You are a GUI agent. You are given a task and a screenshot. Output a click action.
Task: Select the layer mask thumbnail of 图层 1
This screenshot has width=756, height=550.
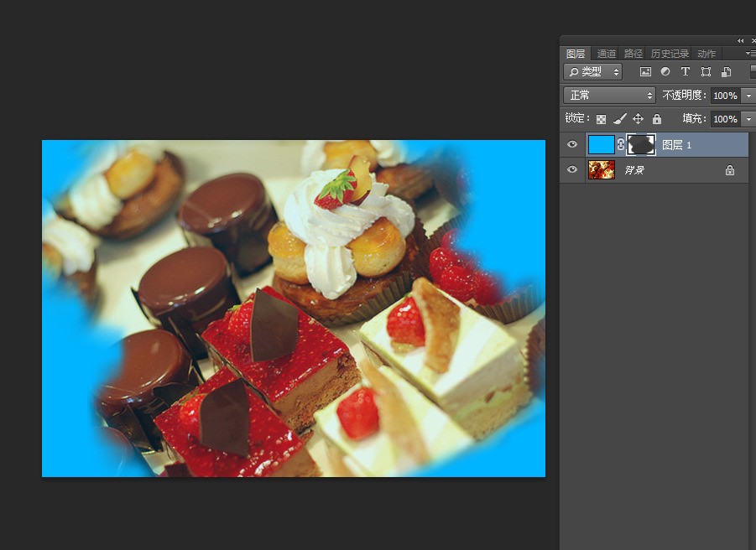(641, 144)
